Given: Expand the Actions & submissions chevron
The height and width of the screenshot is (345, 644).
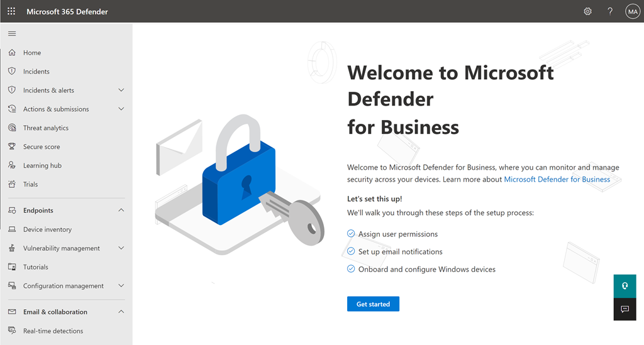Looking at the screenshot, I should click(121, 109).
